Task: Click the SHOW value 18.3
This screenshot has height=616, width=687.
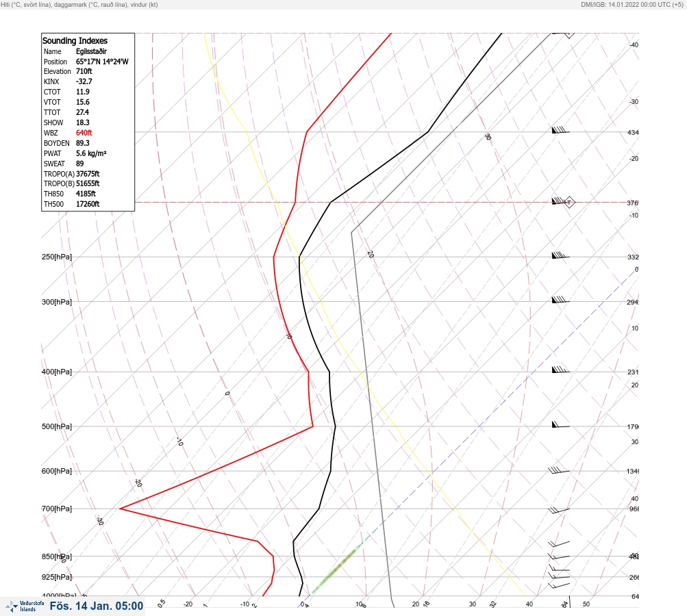Action: 83,123
